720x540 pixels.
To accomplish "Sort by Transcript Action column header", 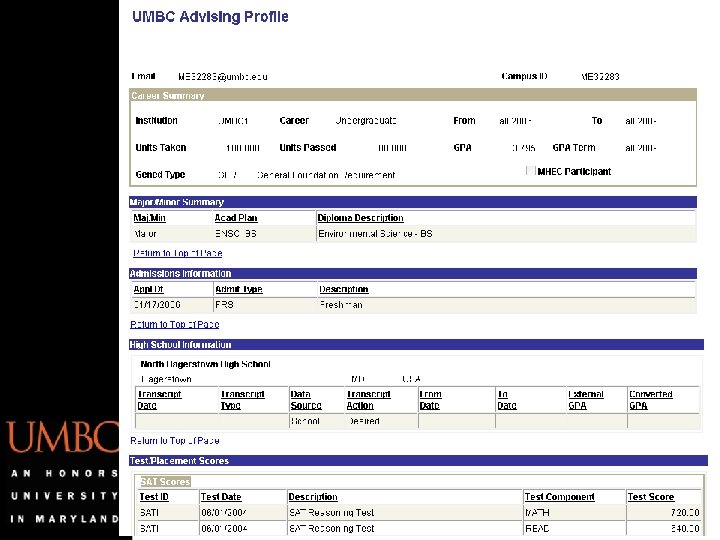I will point(368,400).
